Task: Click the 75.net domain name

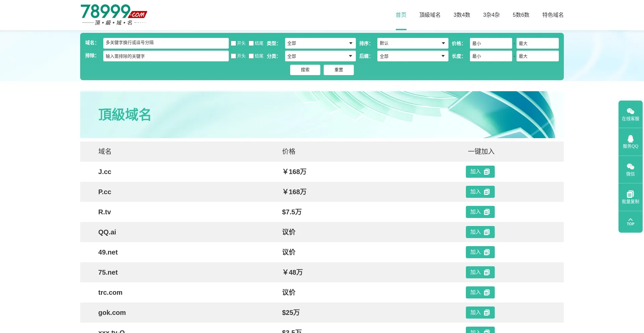Action: point(108,272)
